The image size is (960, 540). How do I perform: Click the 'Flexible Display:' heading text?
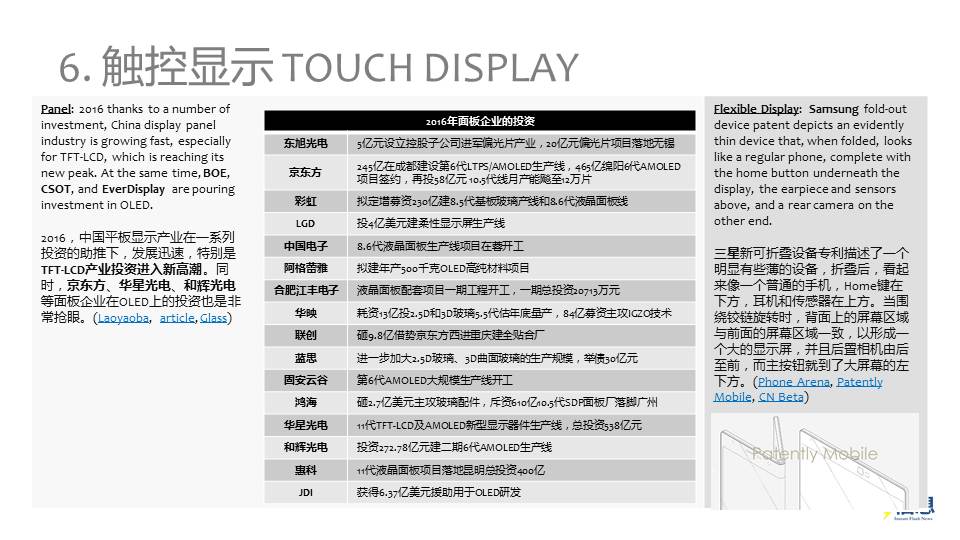coord(757,109)
